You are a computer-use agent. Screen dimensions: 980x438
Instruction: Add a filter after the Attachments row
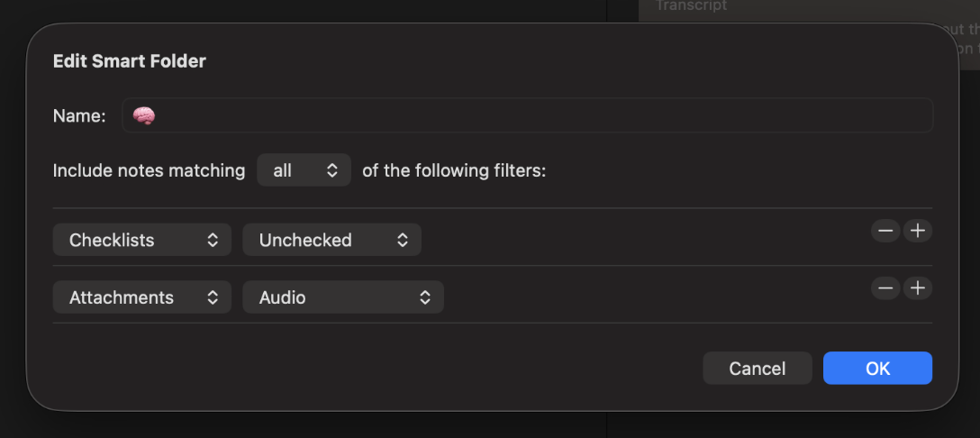tap(918, 288)
